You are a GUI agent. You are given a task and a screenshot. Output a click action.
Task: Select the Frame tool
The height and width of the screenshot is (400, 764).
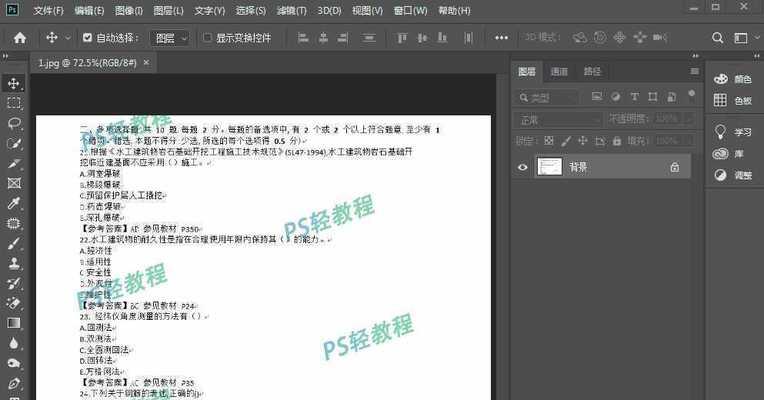point(14,183)
